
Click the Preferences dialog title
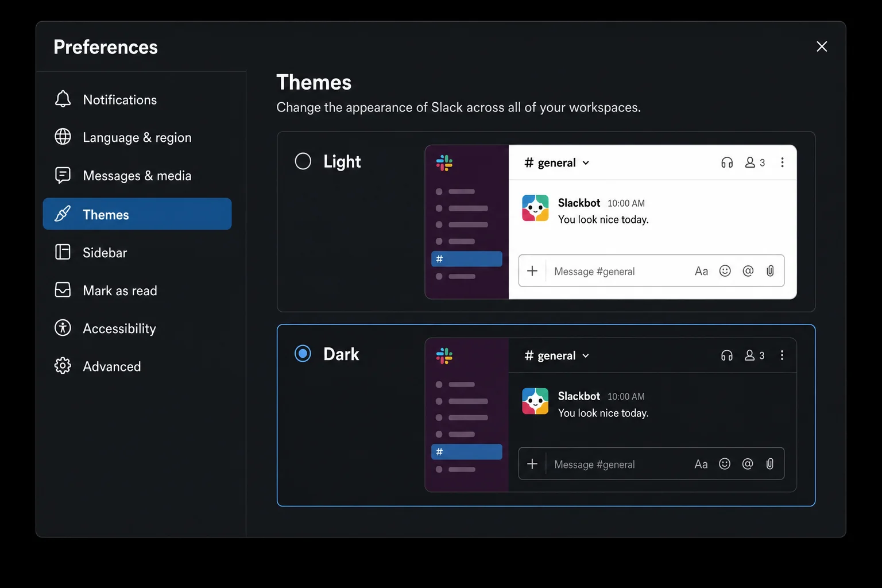coord(106,47)
